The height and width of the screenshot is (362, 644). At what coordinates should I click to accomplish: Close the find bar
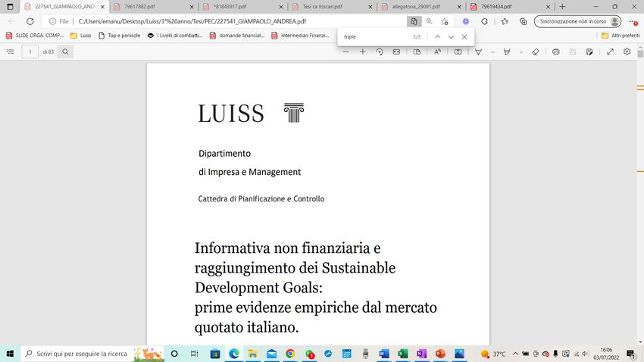pos(464,37)
